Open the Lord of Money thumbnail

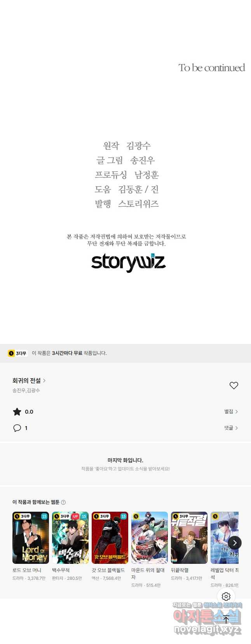pyautogui.click(x=31, y=538)
